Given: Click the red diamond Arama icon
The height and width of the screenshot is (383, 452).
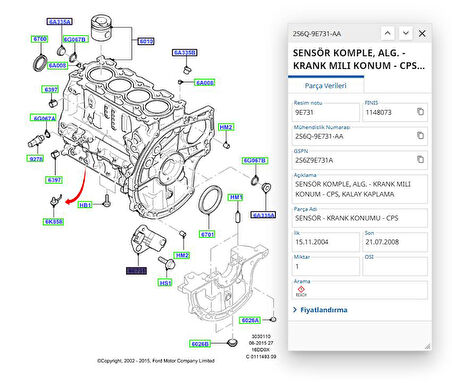Looking at the screenshot, I should [x=301, y=290].
